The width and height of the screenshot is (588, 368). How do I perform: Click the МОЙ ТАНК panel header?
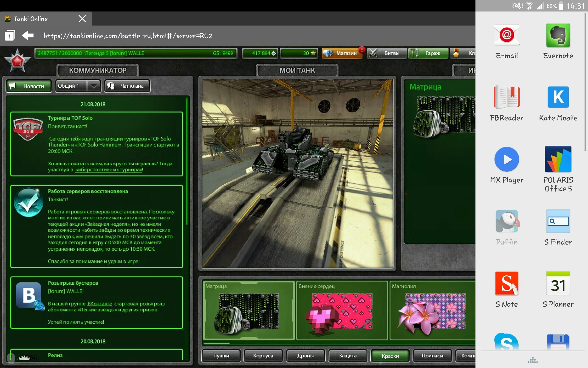pyautogui.click(x=297, y=70)
